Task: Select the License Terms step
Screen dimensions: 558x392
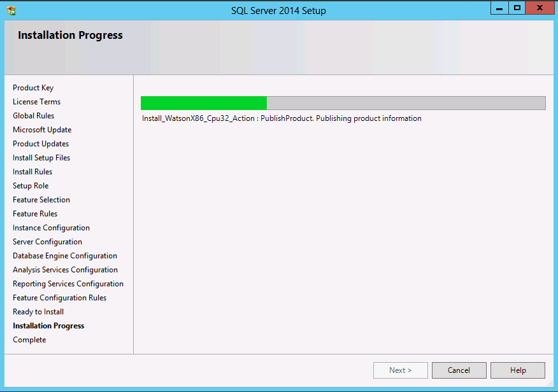Action: (37, 102)
